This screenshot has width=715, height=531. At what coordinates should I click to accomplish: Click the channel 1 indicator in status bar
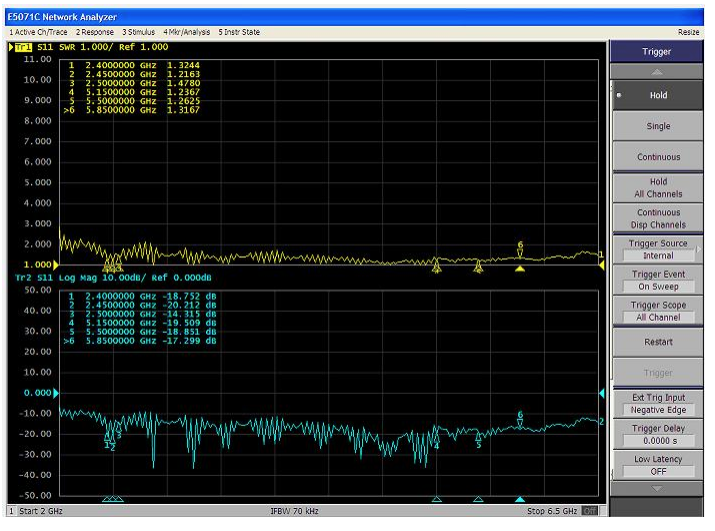pyautogui.click(x=11, y=511)
